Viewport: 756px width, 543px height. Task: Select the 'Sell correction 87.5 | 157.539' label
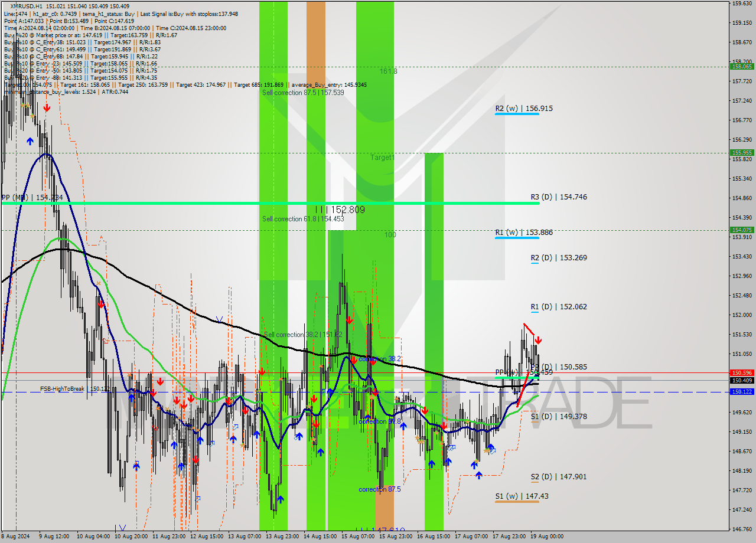[x=303, y=93]
